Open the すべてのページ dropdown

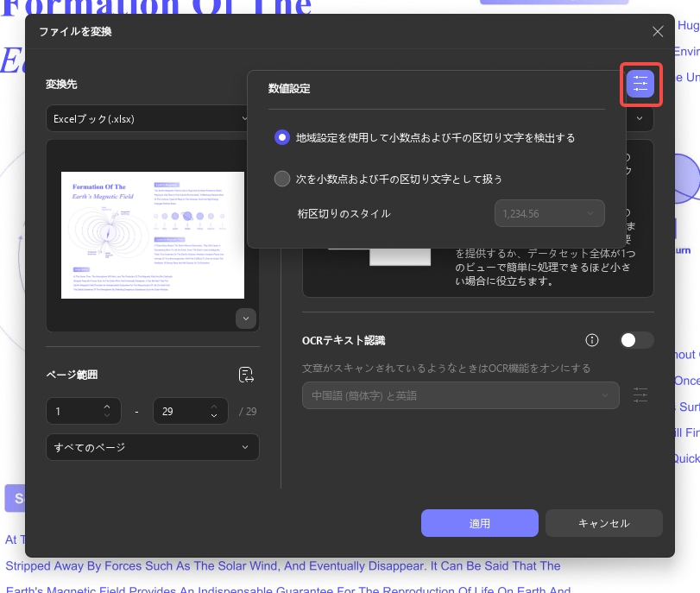click(153, 447)
